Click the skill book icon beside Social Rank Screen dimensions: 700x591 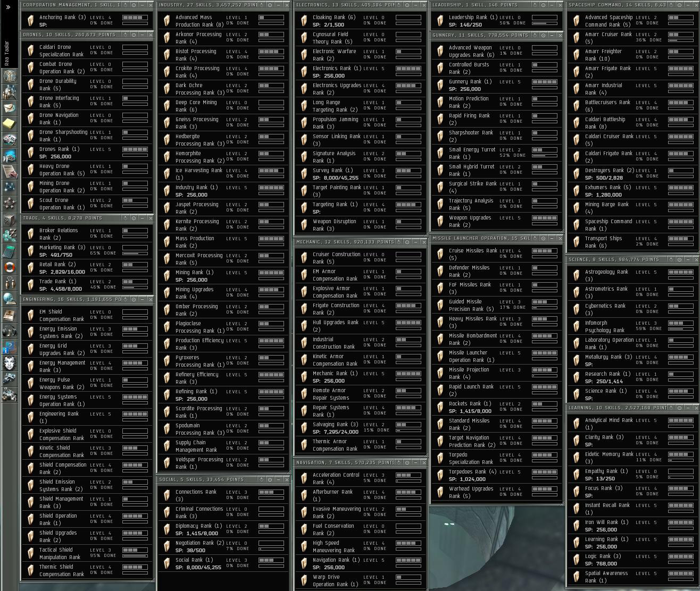167,563
